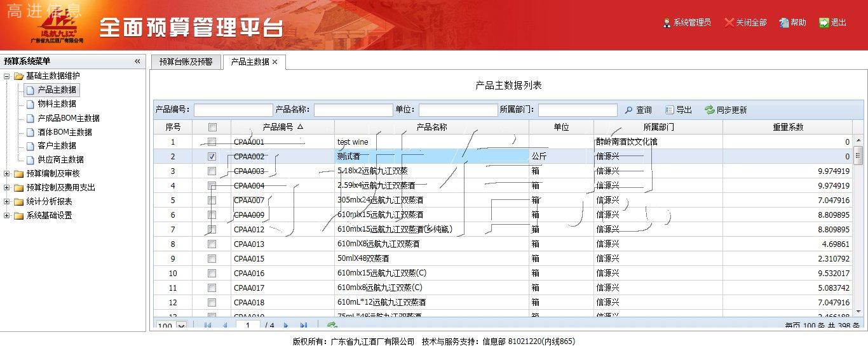Click the 查询 search icon button
This screenshot has width=868, height=351.
pyautogui.click(x=629, y=110)
